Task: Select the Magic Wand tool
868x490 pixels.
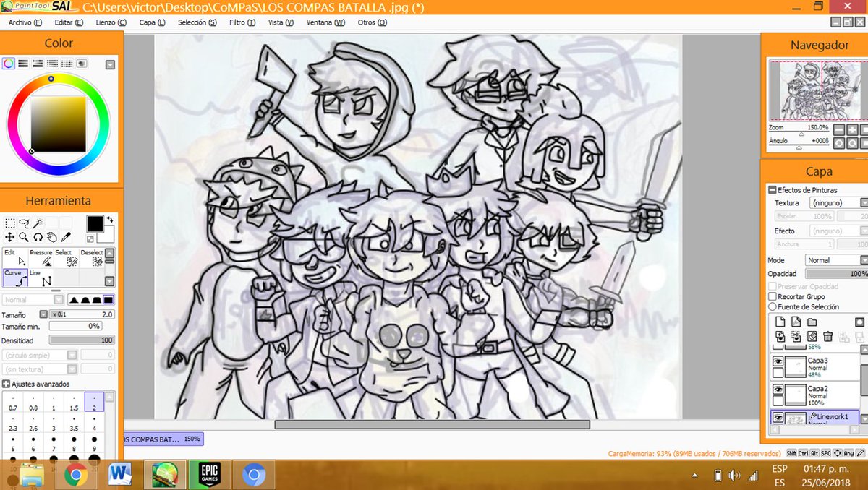Action: pos(38,222)
